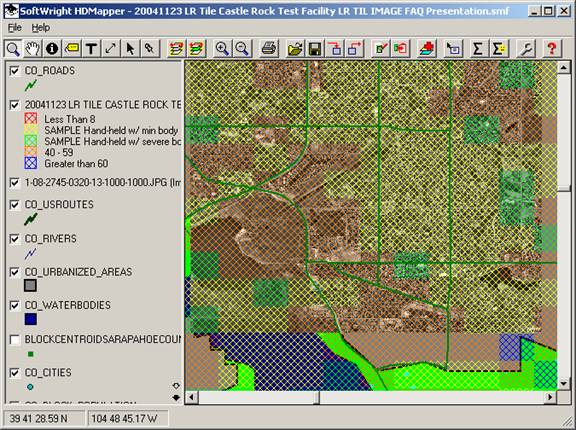Open settings with the wrench icon
The image size is (576, 430).
coord(525,48)
